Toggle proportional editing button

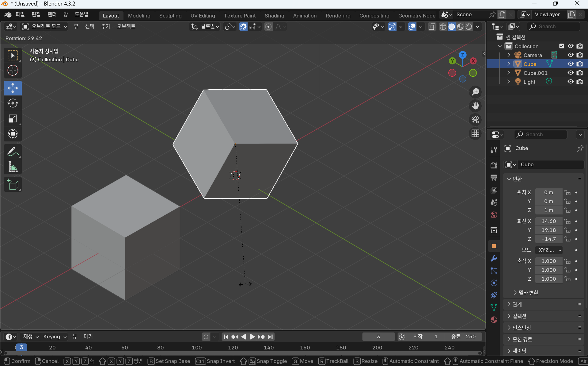pos(268,27)
